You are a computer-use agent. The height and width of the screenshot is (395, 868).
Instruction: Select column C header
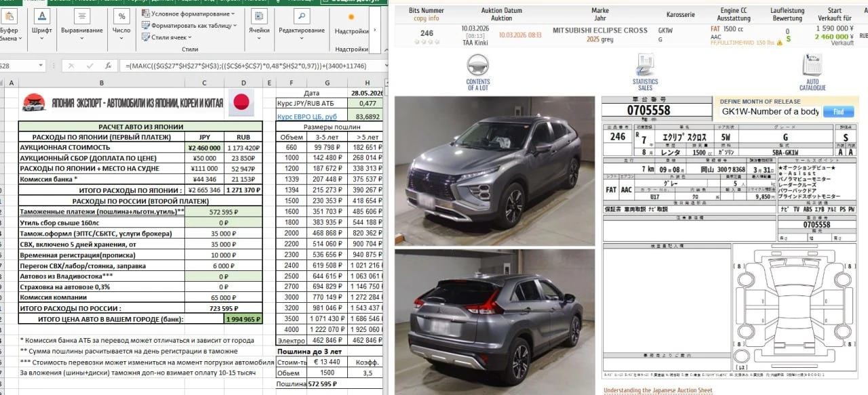pos(205,83)
